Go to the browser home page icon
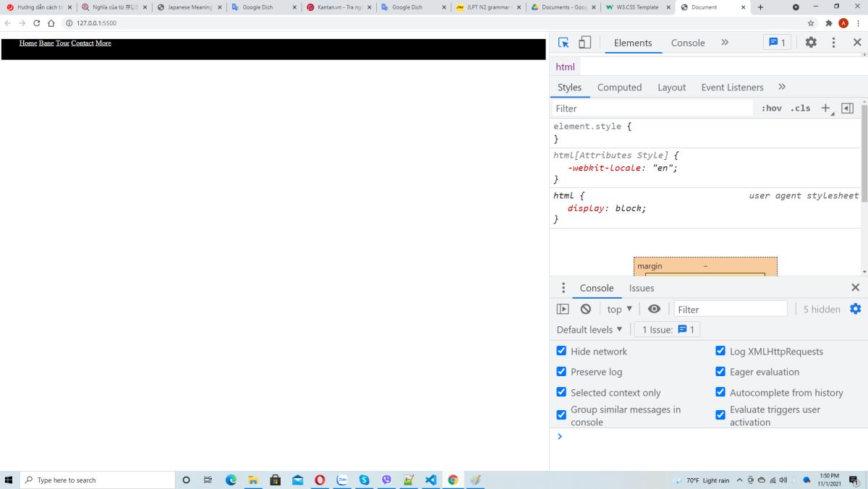The image size is (868, 489). [51, 23]
